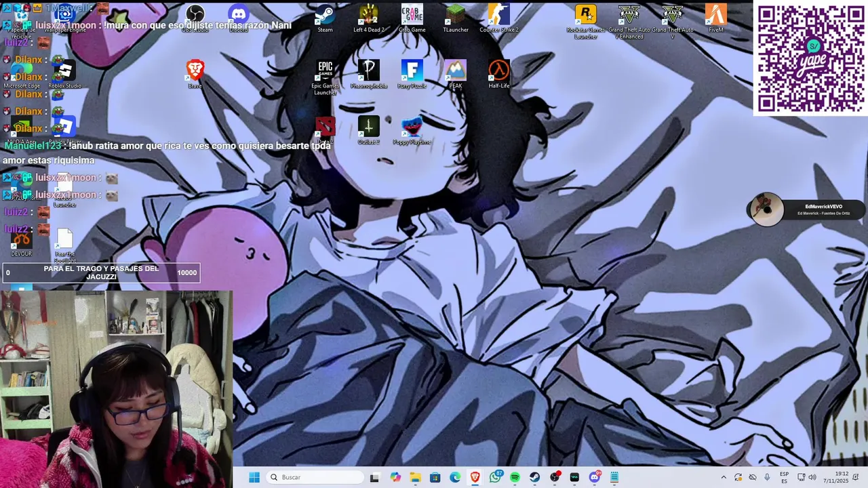This screenshot has height=488, width=868.
Task: Click the microphone icon in system tray
Action: tap(767, 477)
